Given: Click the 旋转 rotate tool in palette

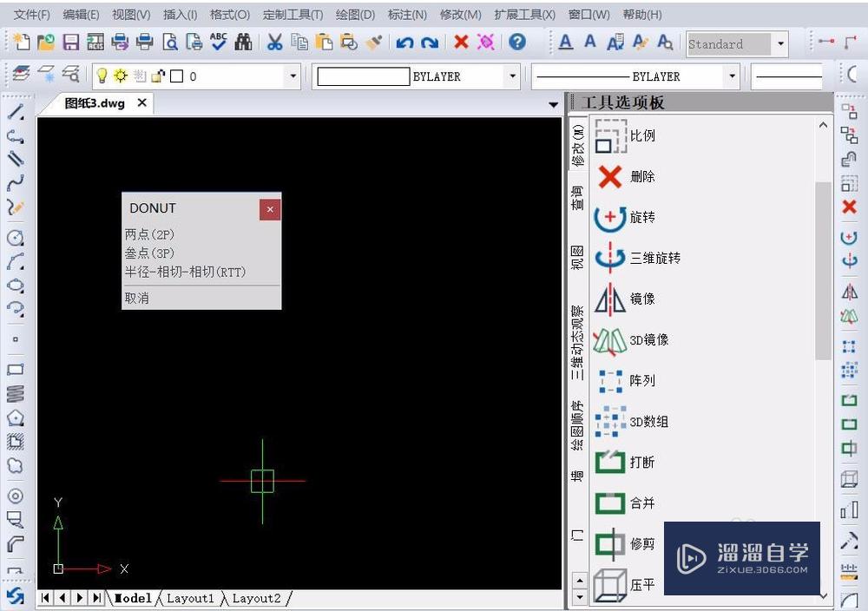Looking at the screenshot, I should click(625, 217).
